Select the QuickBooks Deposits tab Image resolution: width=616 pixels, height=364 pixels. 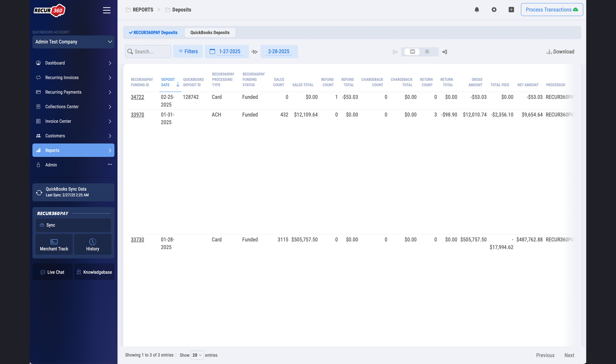coord(210,33)
